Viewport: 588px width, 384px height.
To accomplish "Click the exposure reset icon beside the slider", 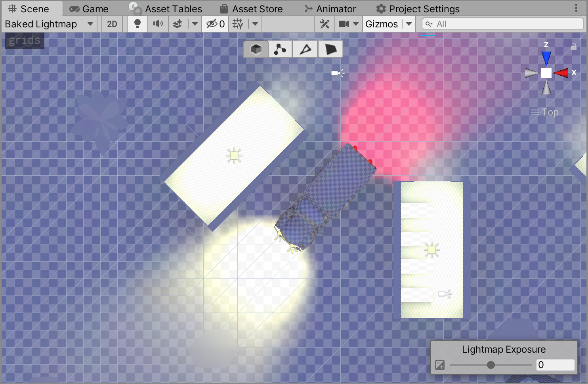I will (x=440, y=365).
